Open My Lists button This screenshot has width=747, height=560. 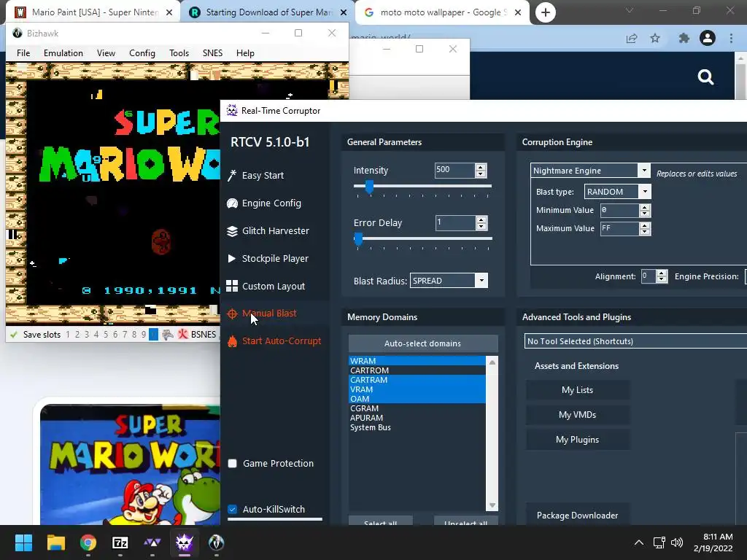[578, 390]
